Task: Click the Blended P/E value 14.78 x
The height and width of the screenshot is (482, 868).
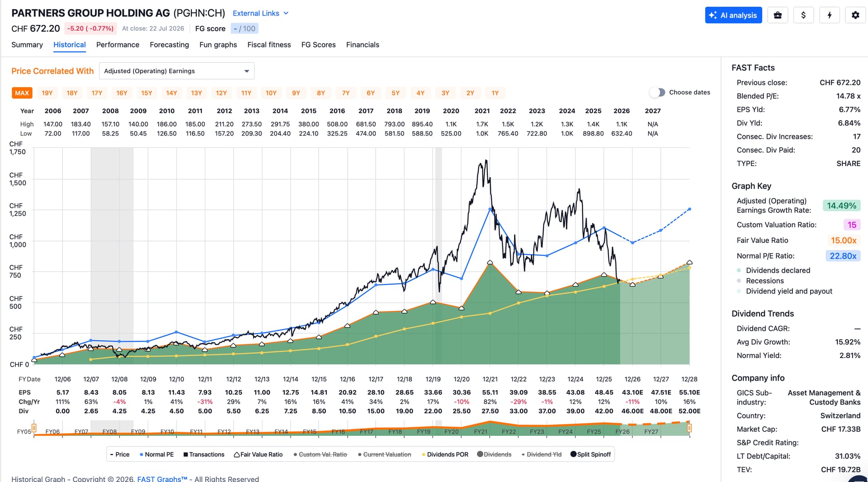Action: point(848,96)
